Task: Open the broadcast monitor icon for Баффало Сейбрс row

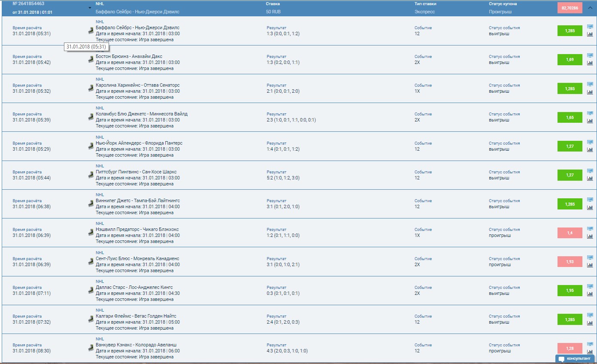Action: point(590,27)
